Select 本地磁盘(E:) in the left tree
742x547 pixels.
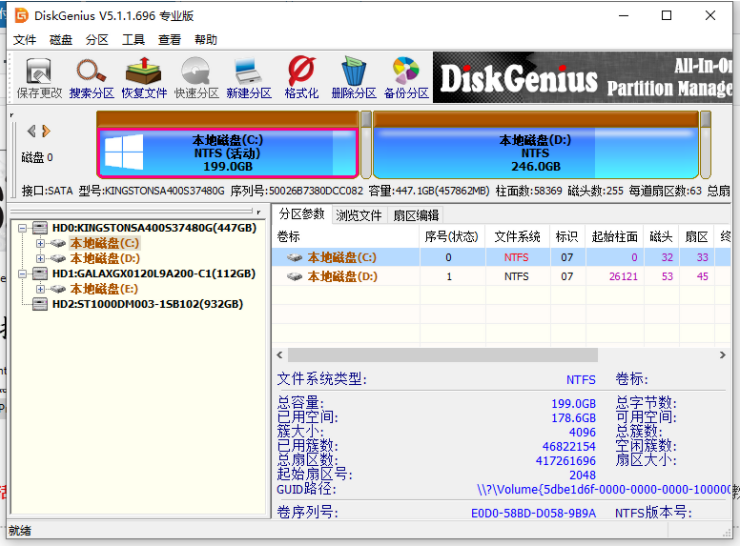104,289
